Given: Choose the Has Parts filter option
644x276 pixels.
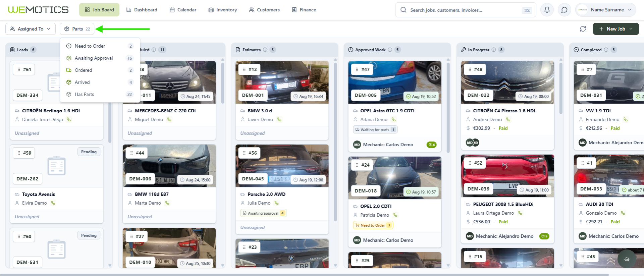Looking at the screenshot, I should [100, 94].
